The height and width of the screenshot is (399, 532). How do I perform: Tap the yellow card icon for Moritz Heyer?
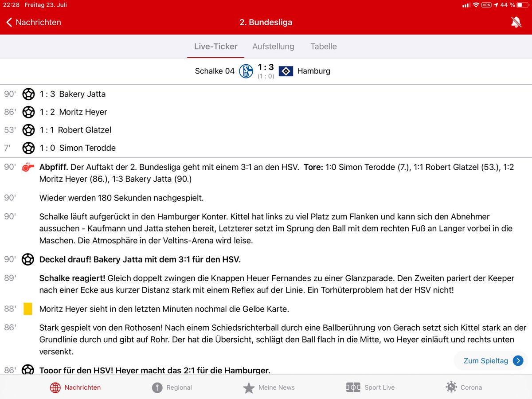(28, 309)
